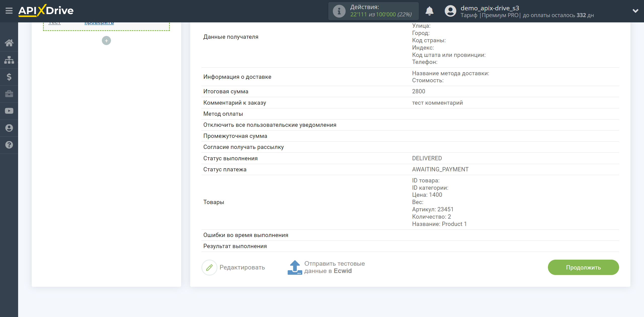
Task: Click the Артикул: 23451 line
Action: pyautogui.click(x=433, y=209)
